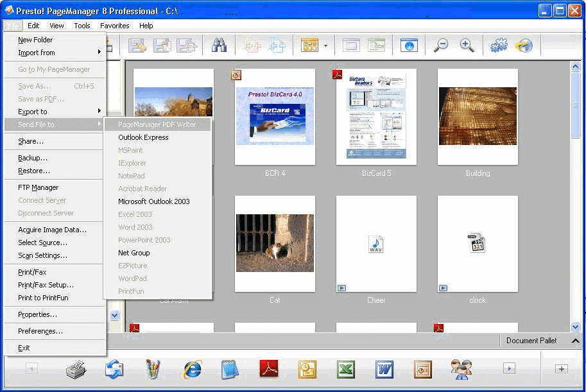Screen dimensions: 586x392
Task: Click the PowerPoint icon in application bar
Action: (422, 369)
